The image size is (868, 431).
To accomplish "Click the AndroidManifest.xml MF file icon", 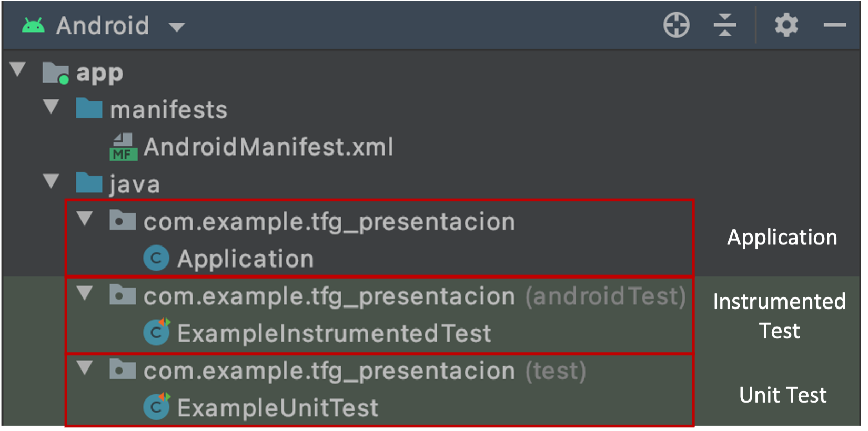I will point(124,147).
